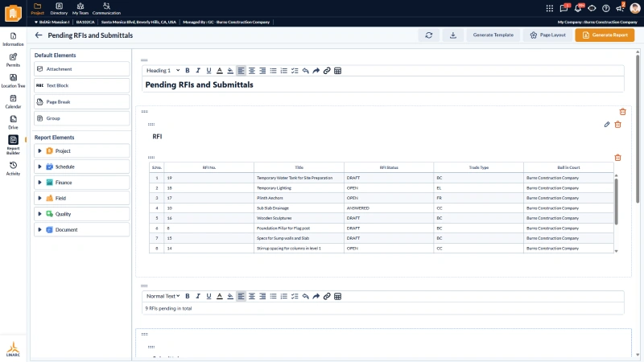Screen dimensions: 644x362
Task: Toggle italic in the heading editor toolbar
Action: pos(198,71)
